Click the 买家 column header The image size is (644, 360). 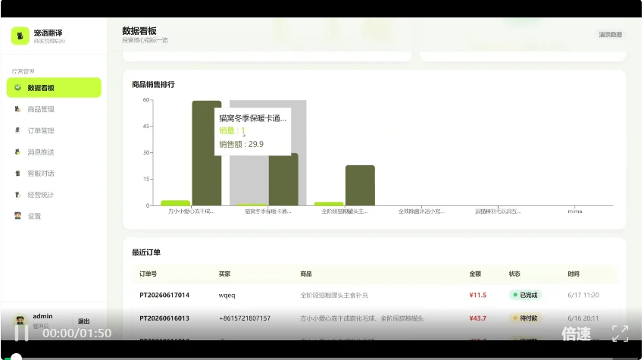(224, 274)
